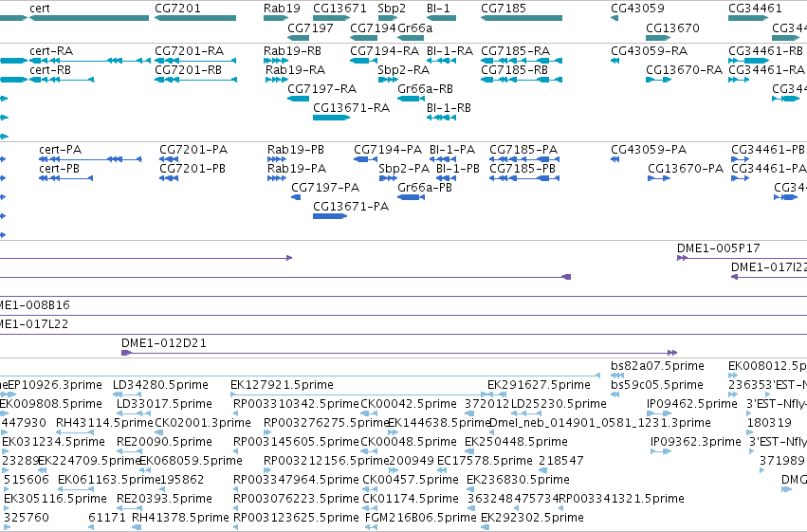Screen dimensions: 807x532
Task: Select the IP09362.3prime EST
Action: pyautogui.click(x=661, y=451)
